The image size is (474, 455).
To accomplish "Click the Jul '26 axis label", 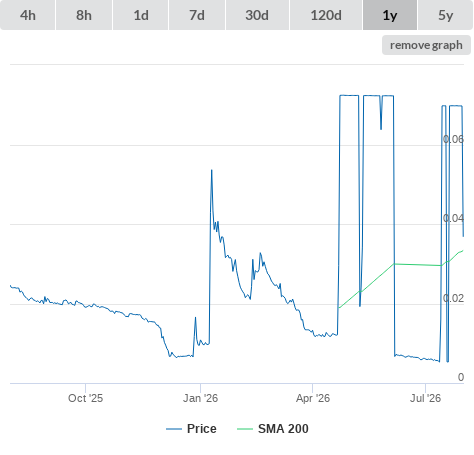I will [425, 398].
